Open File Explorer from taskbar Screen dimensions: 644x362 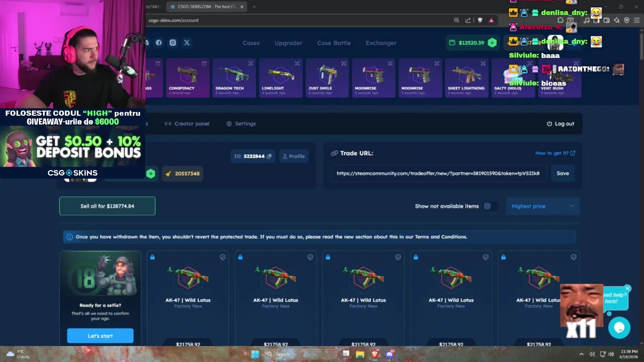pyautogui.click(x=360, y=354)
